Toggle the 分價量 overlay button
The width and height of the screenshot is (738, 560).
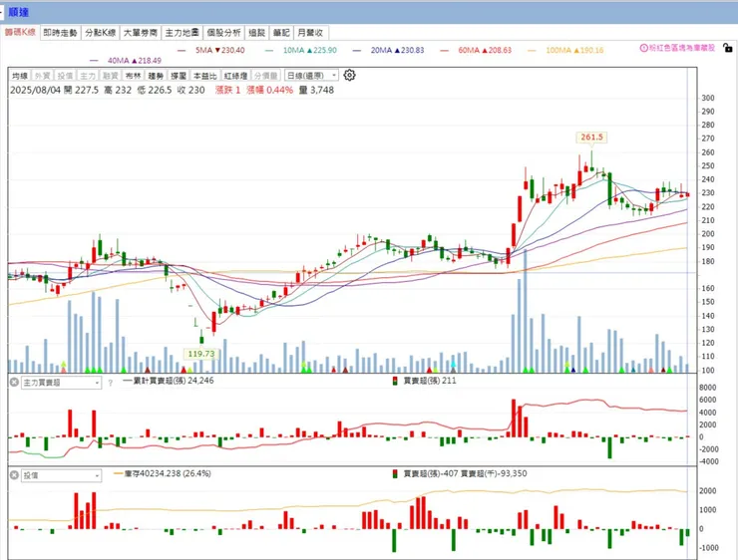point(266,75)
